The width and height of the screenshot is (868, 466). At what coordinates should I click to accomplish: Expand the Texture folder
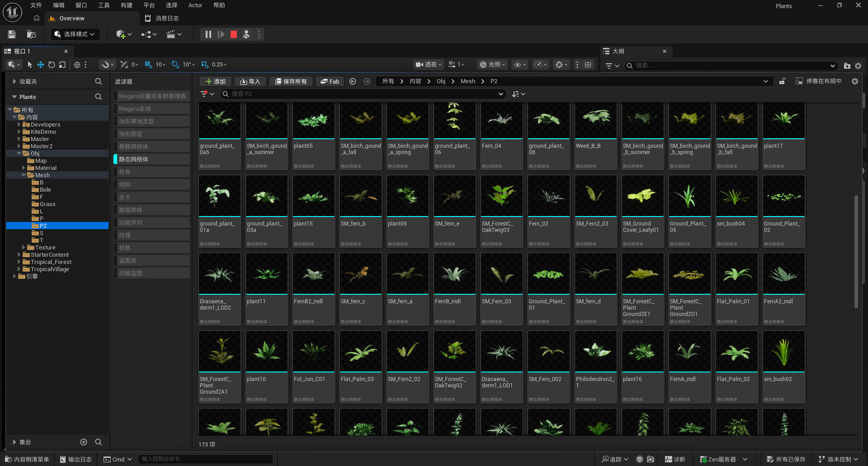click(x=24, y=247)
